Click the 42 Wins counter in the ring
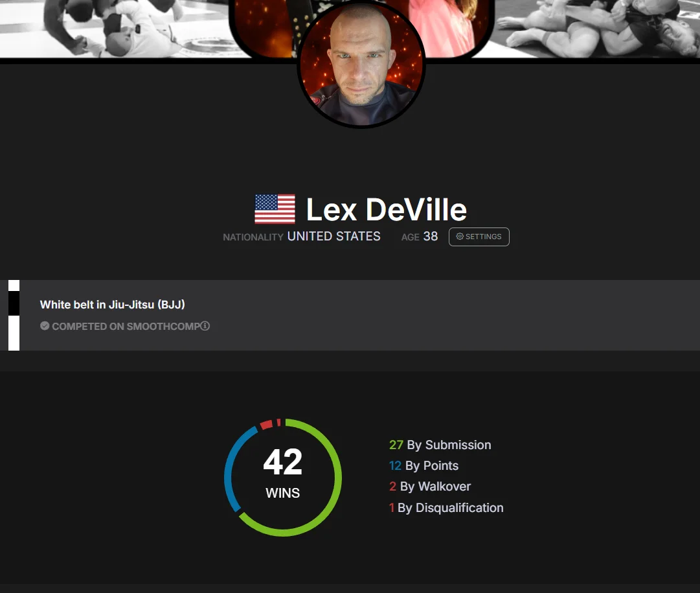 pyautogui.click(x=282, y=473)
